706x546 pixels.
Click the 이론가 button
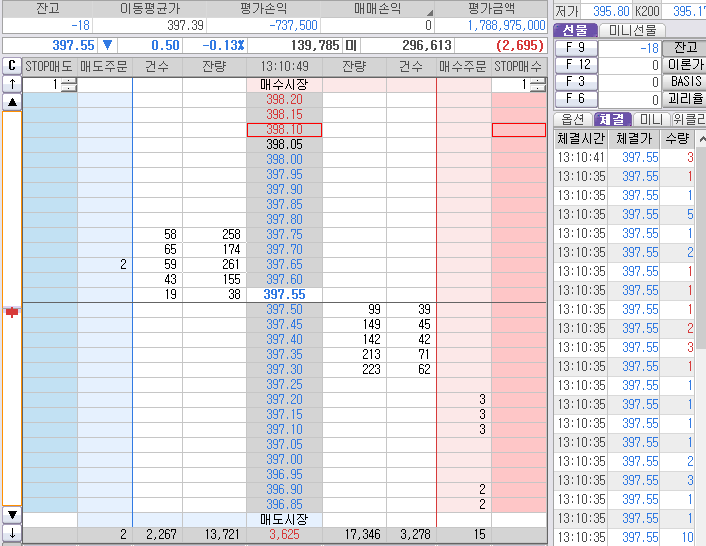(x=685, y=65)
